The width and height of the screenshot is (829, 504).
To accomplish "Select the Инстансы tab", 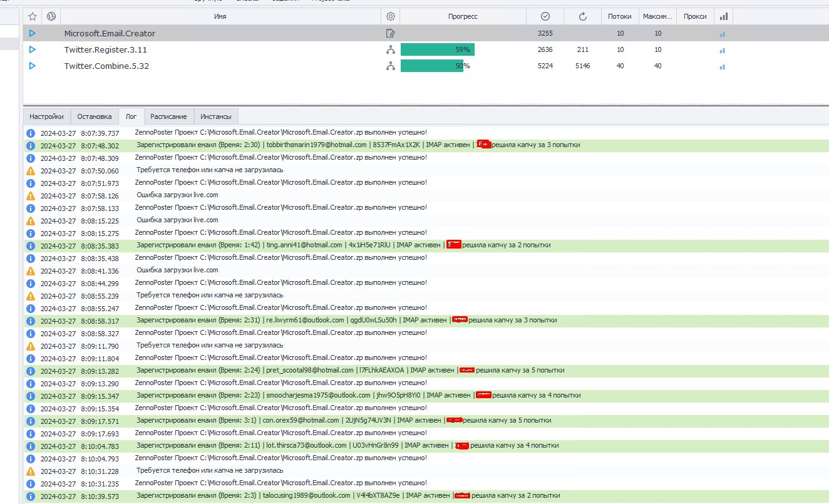I will (x=216, y=116).
